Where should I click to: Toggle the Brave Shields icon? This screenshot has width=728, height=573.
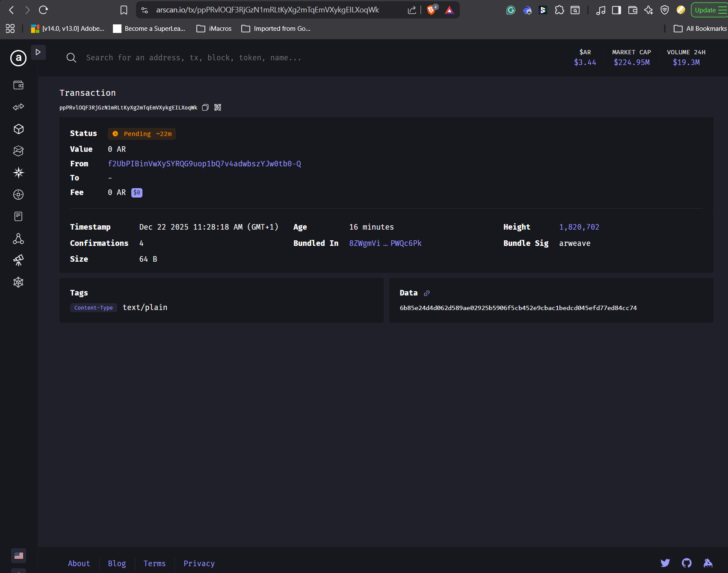point(431,10)
